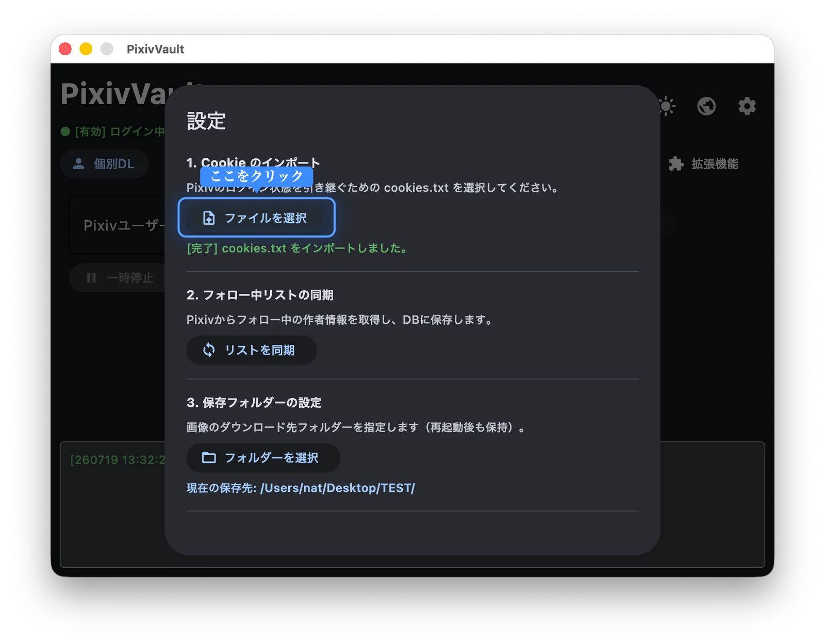This screenshot has width=825, height=644.
Task: Toggle the light theme sun icon
Action: click(x=667, y=106)
